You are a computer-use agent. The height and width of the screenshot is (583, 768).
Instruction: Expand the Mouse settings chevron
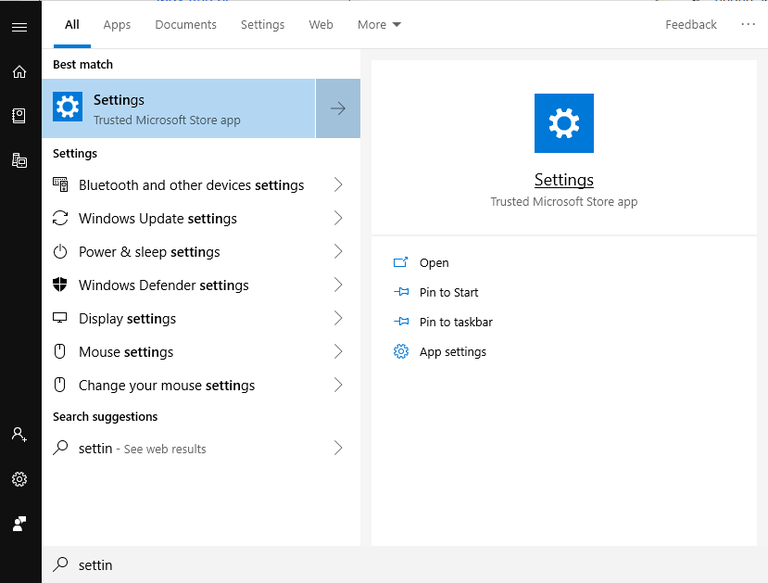coord(338,351)
